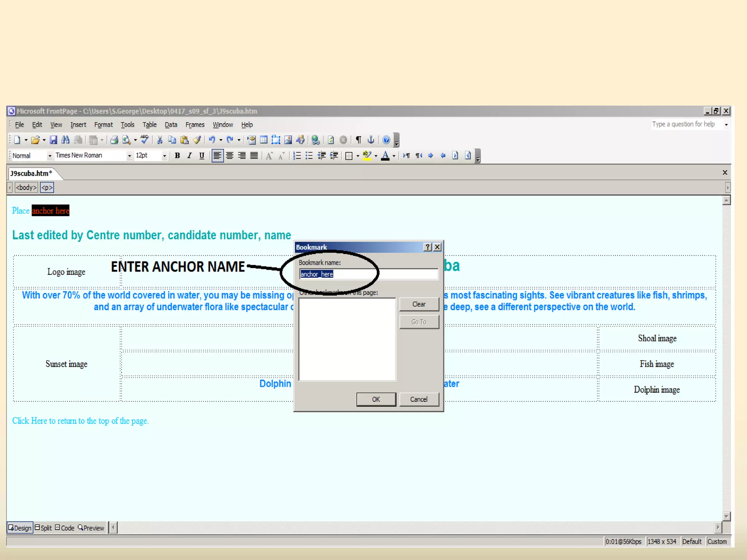This screenshot has width=747, height=560.
Task: Open the Insert menu
Action: (78, 125)
